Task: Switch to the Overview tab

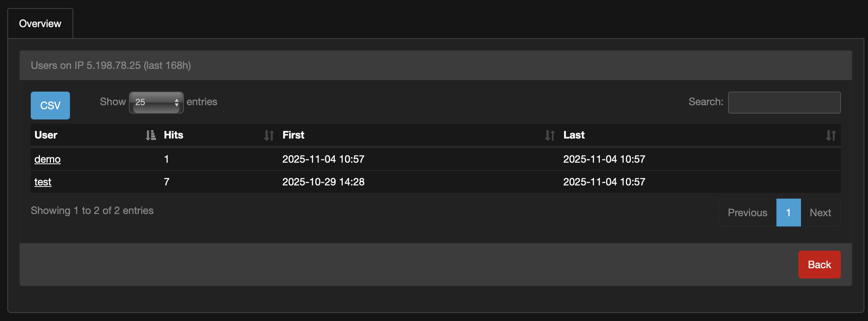Action: point(40,24)
